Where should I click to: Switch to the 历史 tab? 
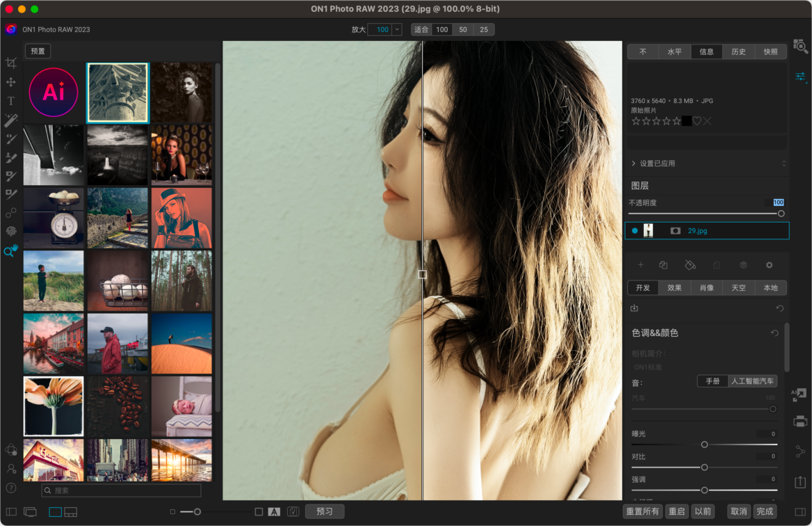click(x=738, y=51)
